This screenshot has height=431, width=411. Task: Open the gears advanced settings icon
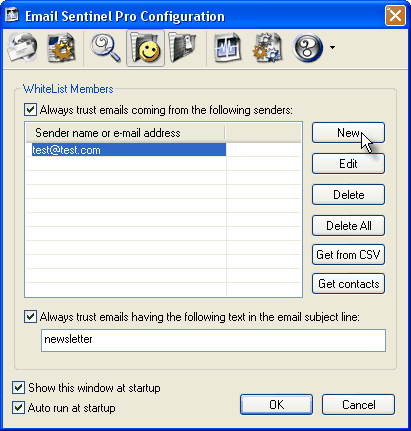point(268,48)
